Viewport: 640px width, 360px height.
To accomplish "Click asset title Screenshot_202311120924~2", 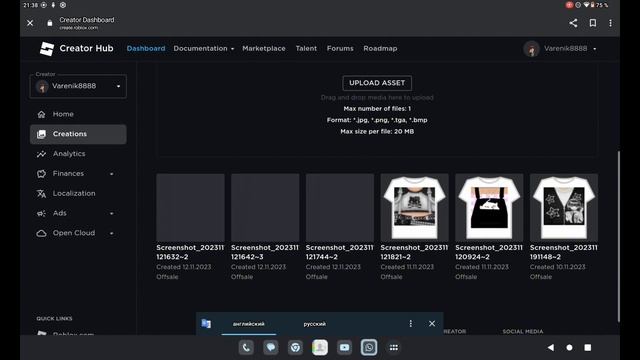I will [489, 252].
